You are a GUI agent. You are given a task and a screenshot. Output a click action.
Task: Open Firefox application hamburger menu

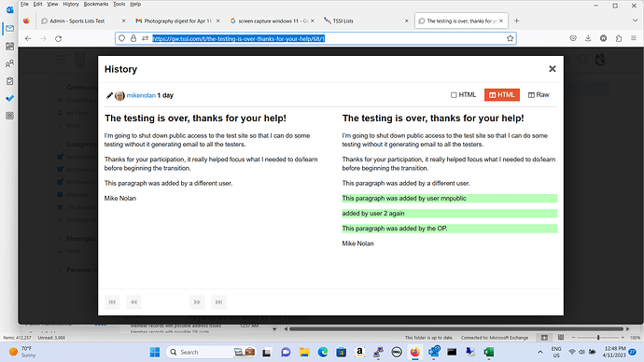click(634, 38)
